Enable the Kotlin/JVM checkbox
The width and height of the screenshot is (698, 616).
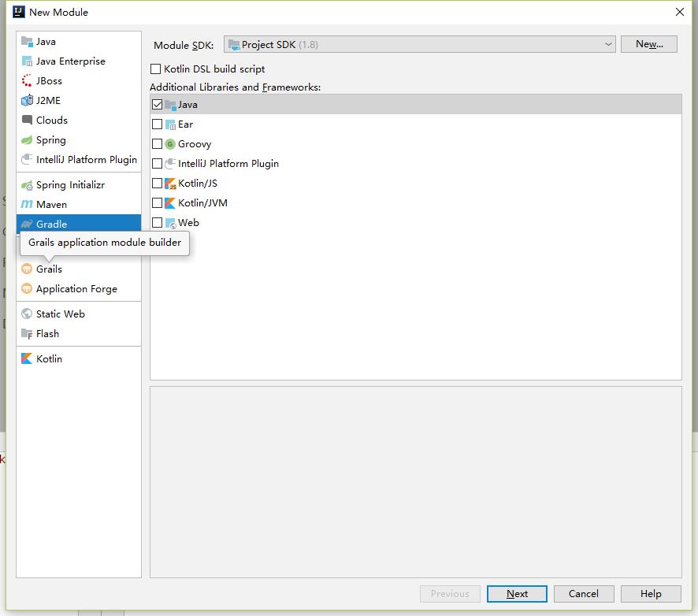point(157,202)
